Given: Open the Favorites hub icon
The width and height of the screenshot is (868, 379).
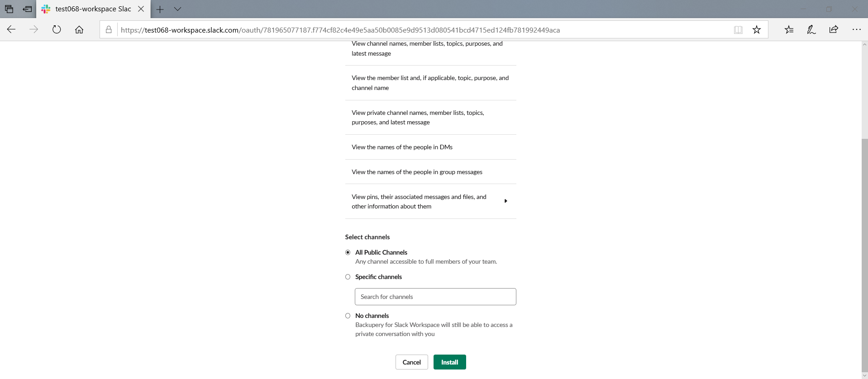Looking at the screenshot, I should point(789,29).
